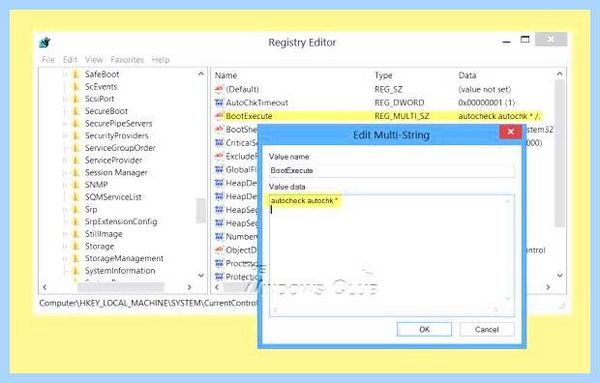The image size is (600, 383).
Task: Click the Storage folder icon
Action: click(x=76, y=246)
